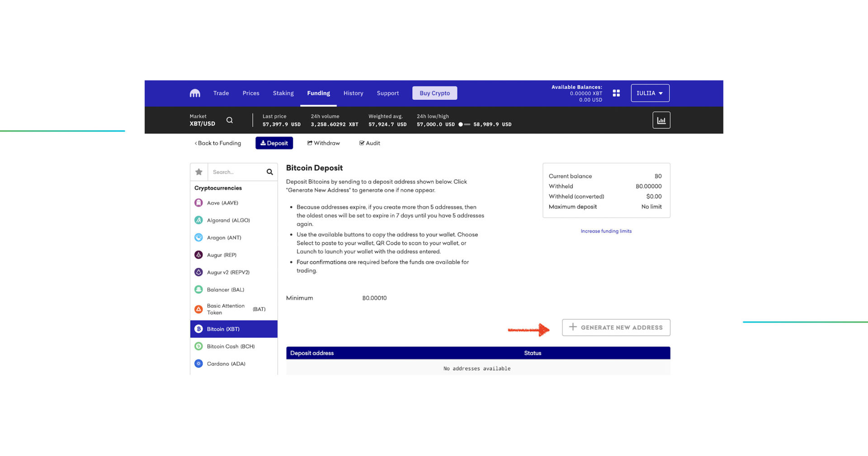This screenshot has height=456, width=868.
Task: Click the Generate New Address button
Action: point(616,327)
